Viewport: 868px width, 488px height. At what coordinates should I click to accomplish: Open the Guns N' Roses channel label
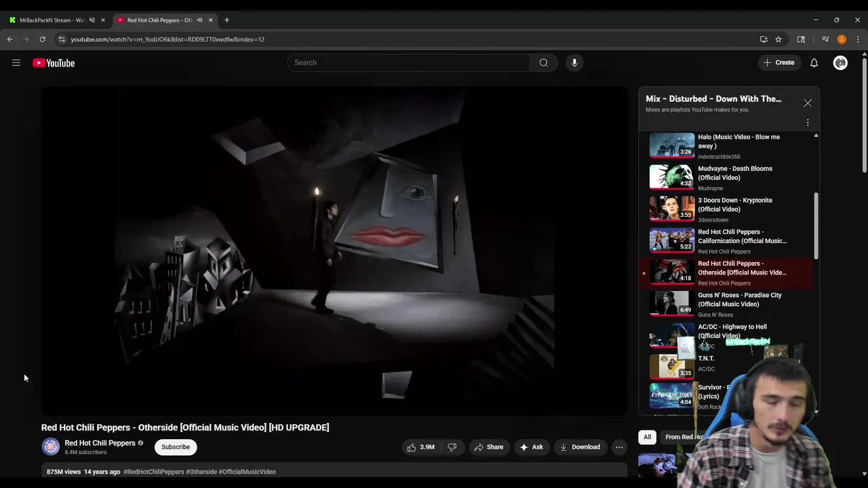pyautogui.click(x=715, y=315)
